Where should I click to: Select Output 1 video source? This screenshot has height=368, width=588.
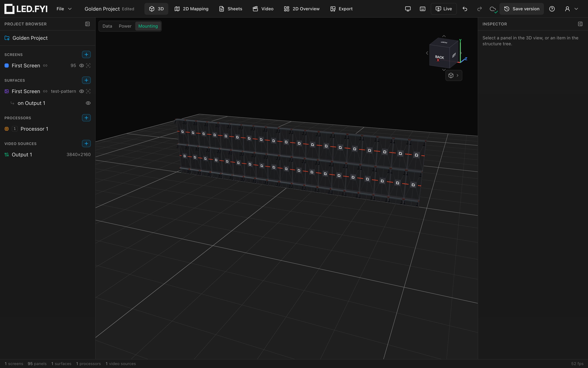(48, 155)
